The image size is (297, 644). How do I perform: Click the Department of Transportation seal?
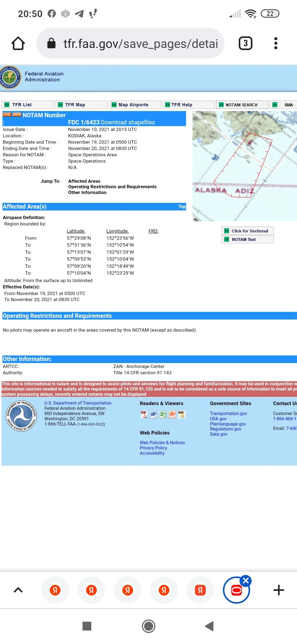[21, 416]
